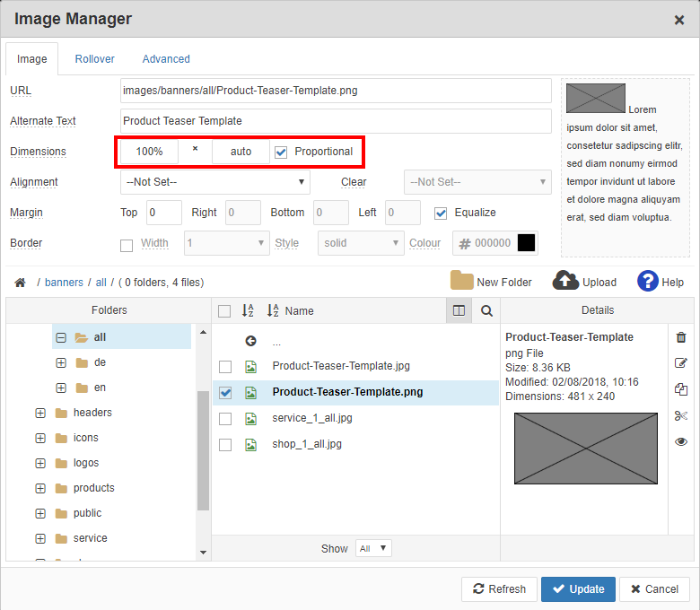Click the home icon in breadcrumb
700x610 pixels.
20,283
